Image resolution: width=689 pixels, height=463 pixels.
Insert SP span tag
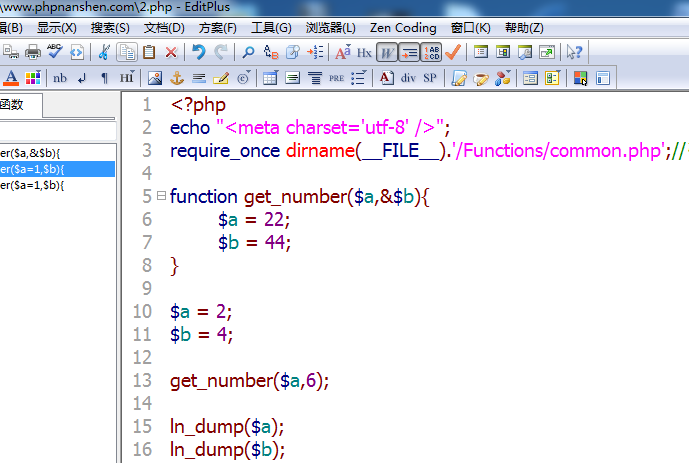coord(430,78)
